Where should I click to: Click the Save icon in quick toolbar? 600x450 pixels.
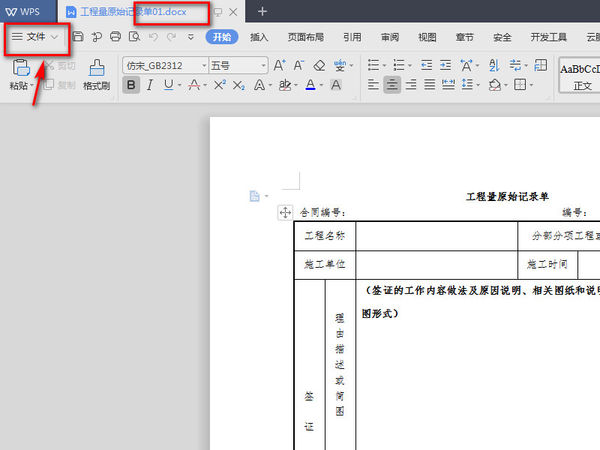point(78,37)
